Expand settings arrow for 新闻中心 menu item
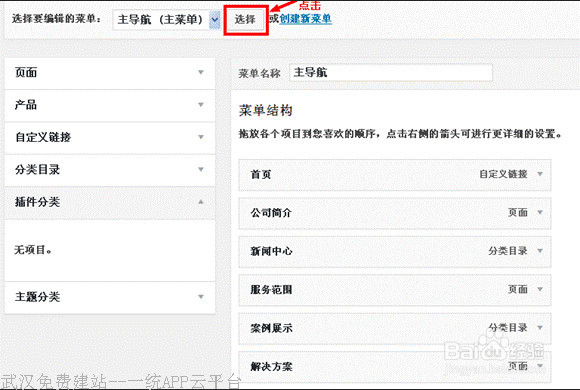This screenshot has width=580, height=390. (540, 251)
